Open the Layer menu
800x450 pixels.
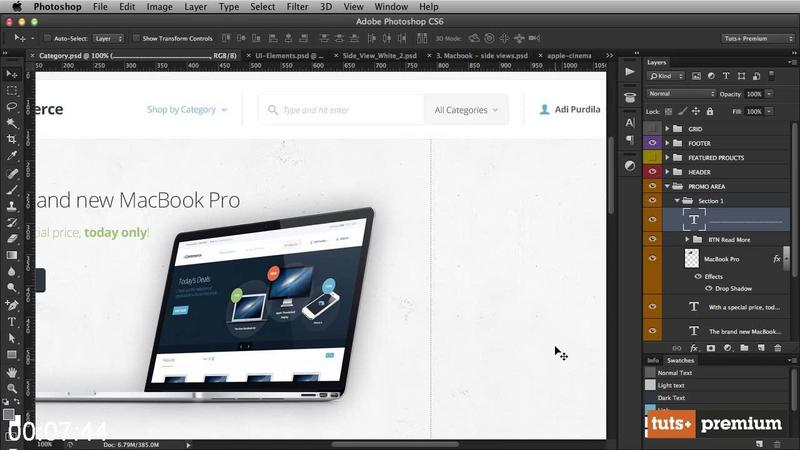[x=195, y=7]
